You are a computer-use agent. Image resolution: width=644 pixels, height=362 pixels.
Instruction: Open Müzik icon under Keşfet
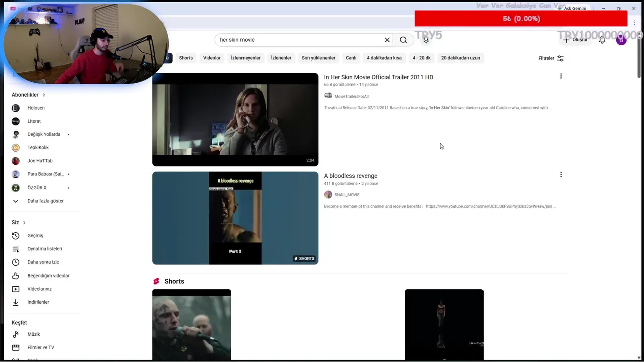pos(16,334)
